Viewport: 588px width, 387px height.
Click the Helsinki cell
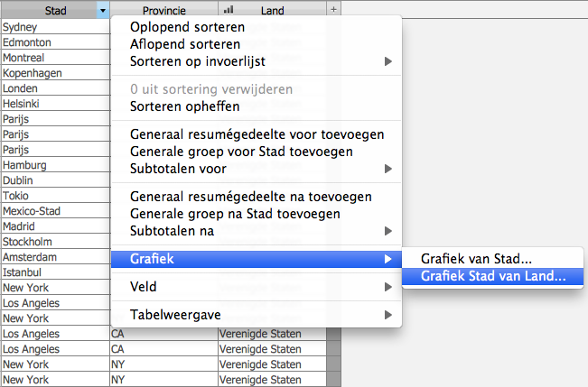pos(55,104)
